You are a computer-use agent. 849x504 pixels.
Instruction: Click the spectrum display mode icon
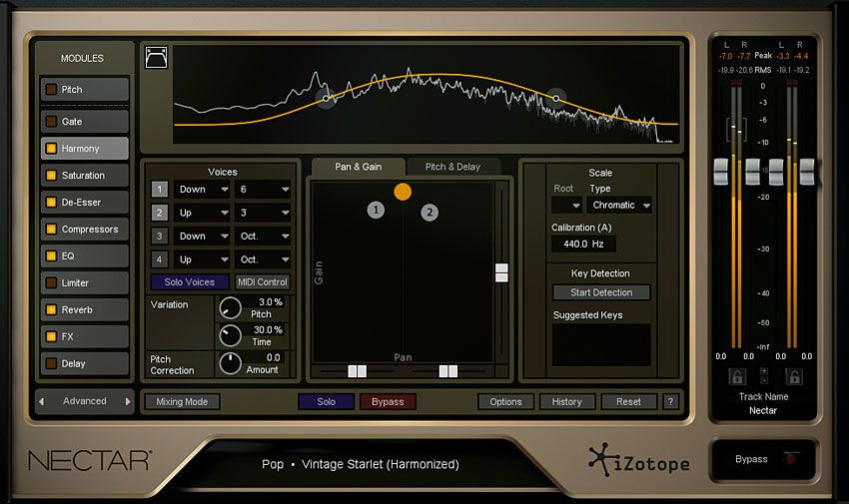click(156, 57)
